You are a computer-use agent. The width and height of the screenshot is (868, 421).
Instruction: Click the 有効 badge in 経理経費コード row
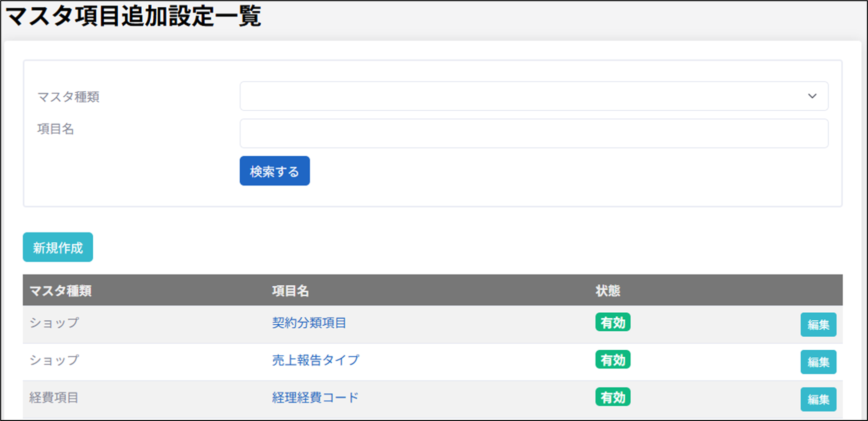612,398
